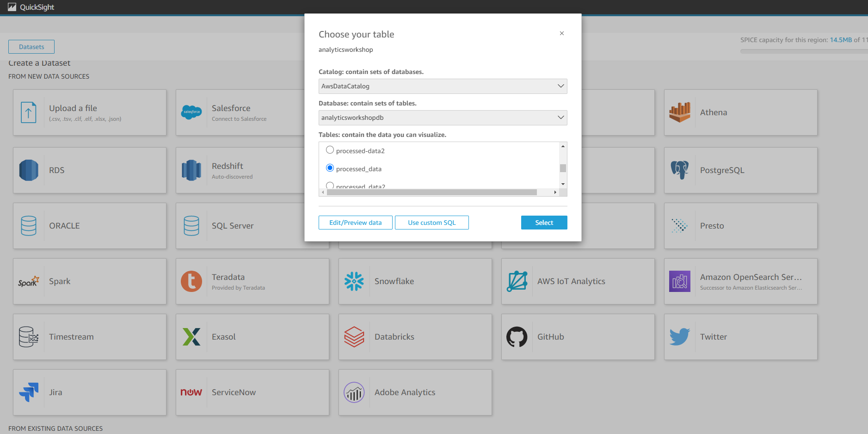
Task: Pick the ServiceNow logo icon
Action: point(191,392)
